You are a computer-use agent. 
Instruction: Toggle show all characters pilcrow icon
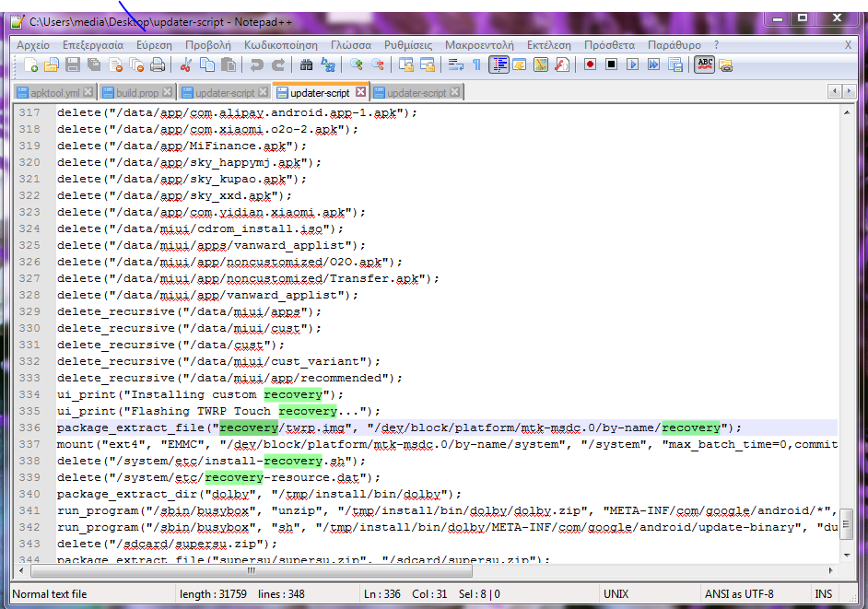pyautogui.click(x=476, y=64)
